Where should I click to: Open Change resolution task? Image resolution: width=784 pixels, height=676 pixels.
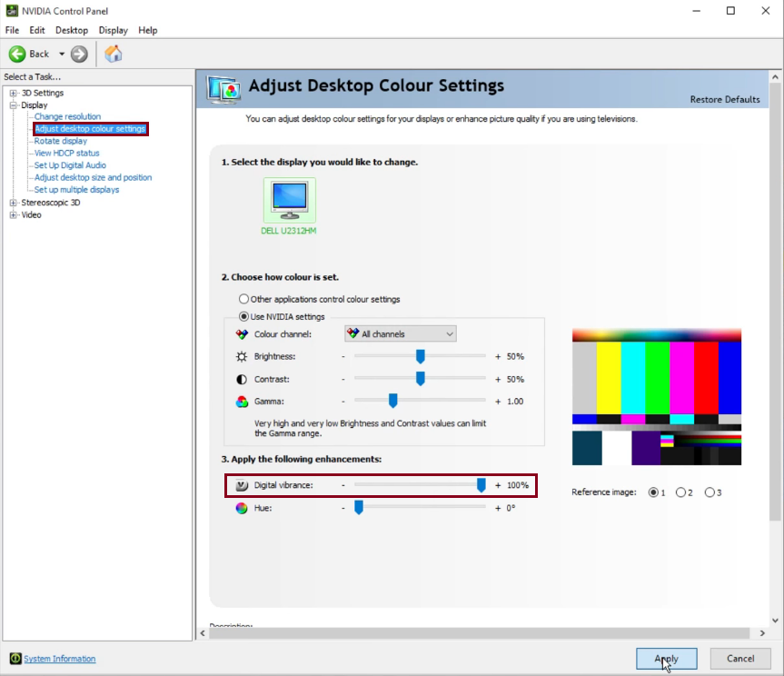pos(67,116)
